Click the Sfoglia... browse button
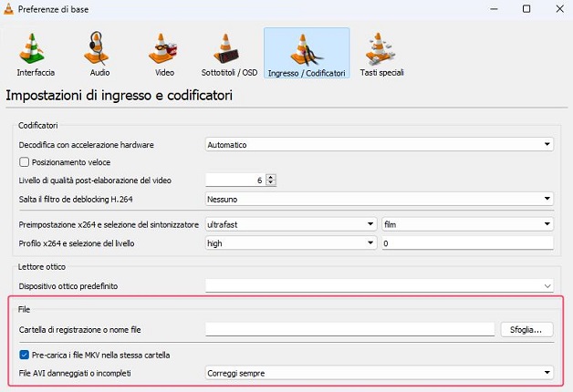The width and height of the screenshot is (573, 392). click(526, 330)
